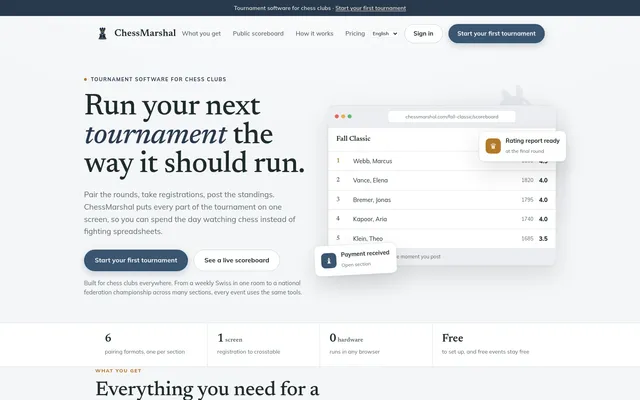Click the yellow dot in mock browser window

[x=343, y=116]
